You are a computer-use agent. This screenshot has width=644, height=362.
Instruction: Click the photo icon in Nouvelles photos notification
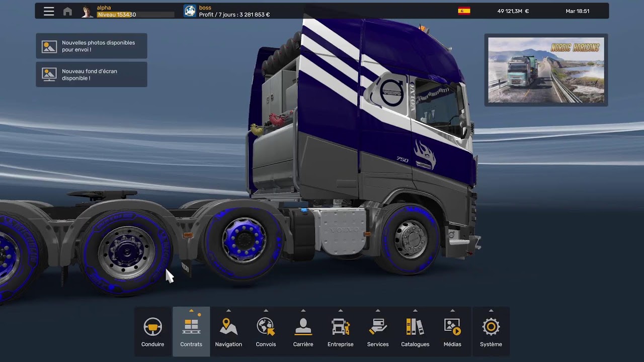click(49, 46)
